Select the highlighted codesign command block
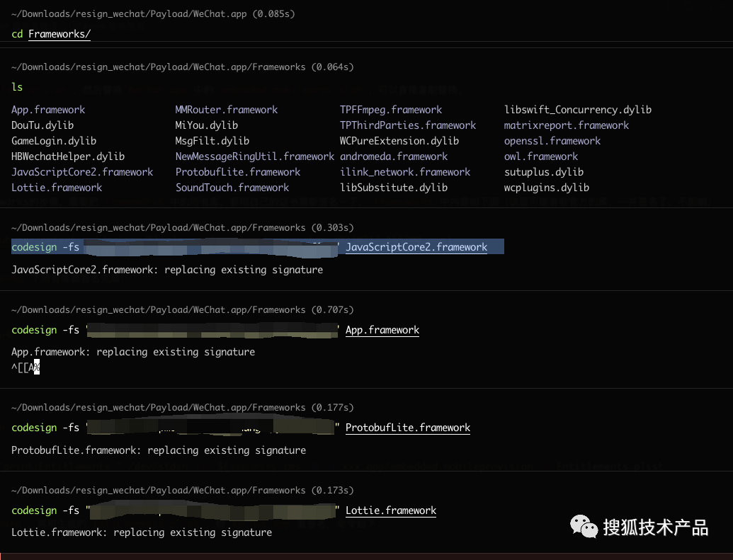Image resolution: width=733 pixels, height=560 pixels. (x=258, y=247)
